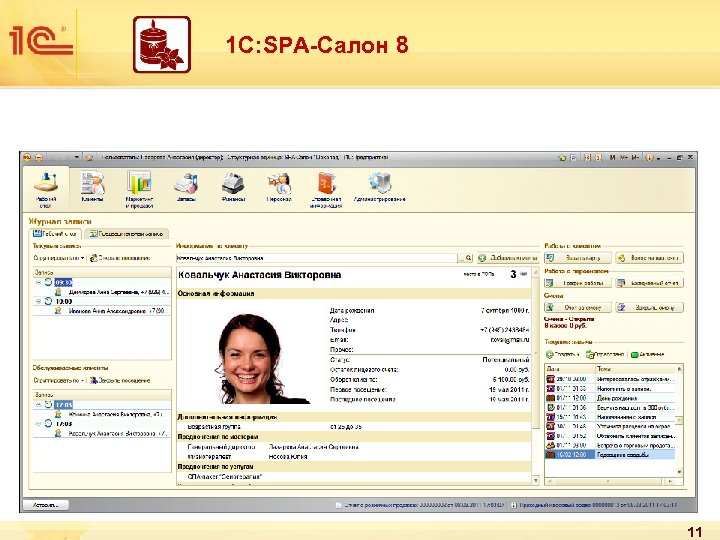The image size is (720, 540).
Task: Switch to the second journal tab
Action: [127, 234]
